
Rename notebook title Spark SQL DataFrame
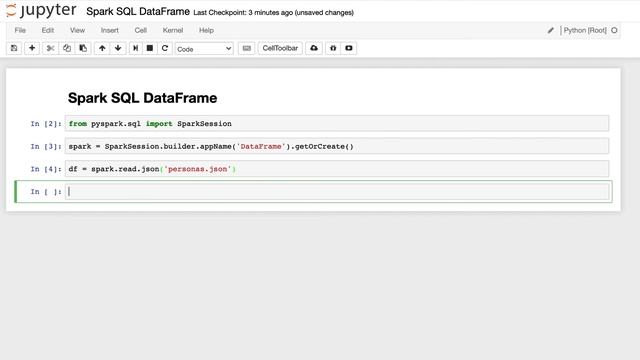138,11
